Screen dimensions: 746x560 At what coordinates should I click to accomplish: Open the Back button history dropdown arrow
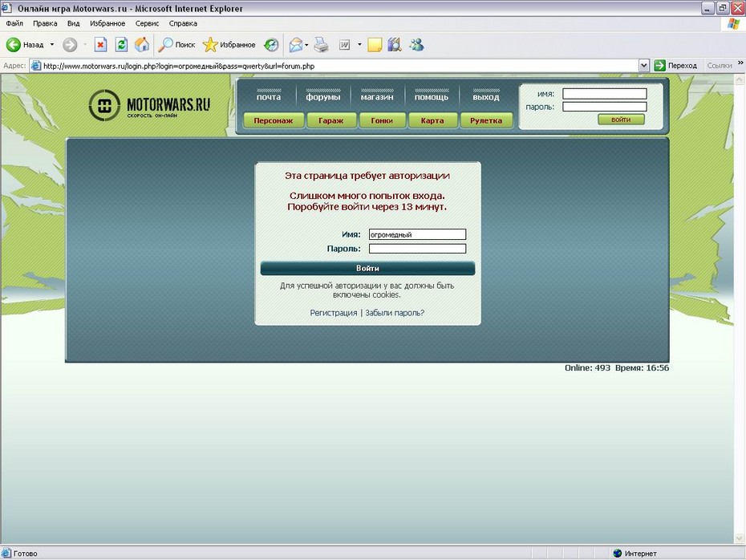click(52, 45)
